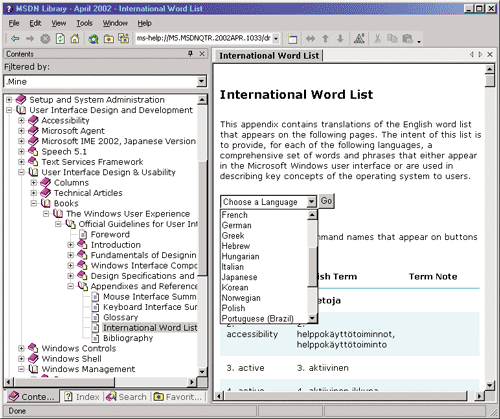
Task: Open the web search globe icon
Action: 93,39
